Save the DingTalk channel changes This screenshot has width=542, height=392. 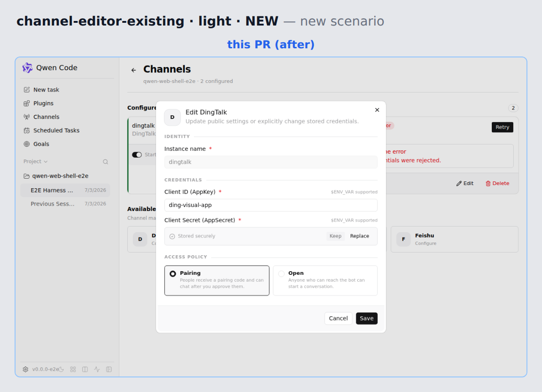[x=366, y=319]
